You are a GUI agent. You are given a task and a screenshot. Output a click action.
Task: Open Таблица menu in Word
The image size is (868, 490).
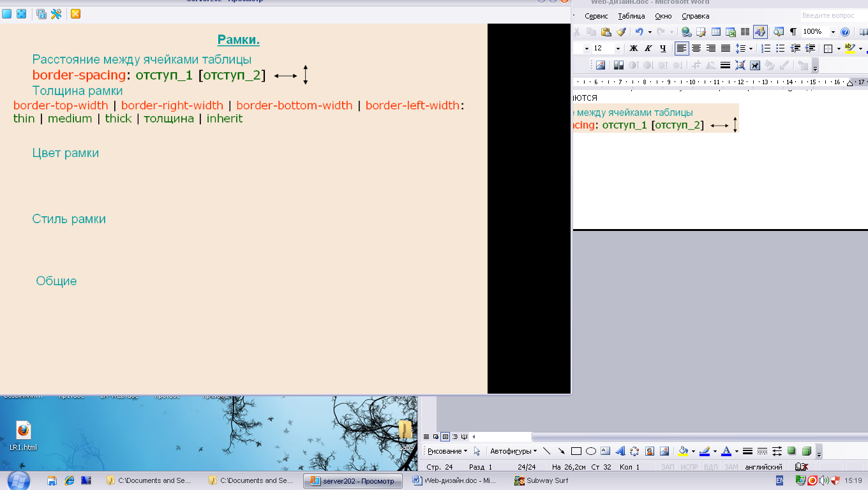click(x=631, y=16)
